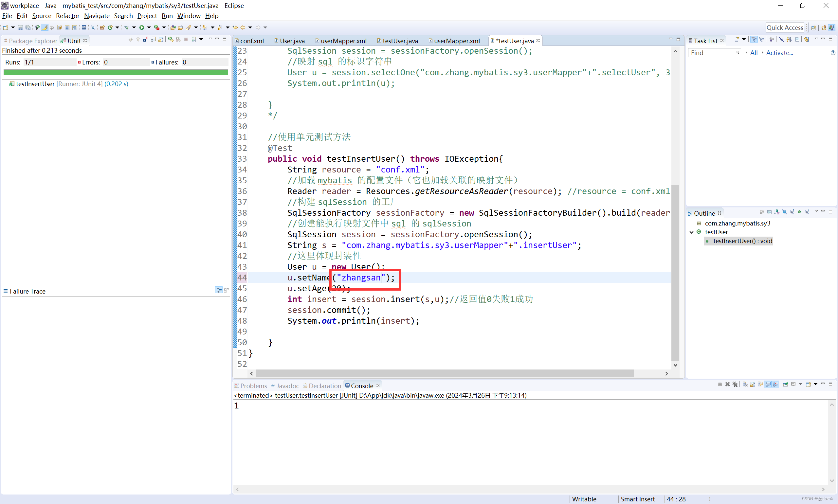The width and height of the screenshot is (838, 504).
Task: Click the Activate... link in Task List
Action: [x=779, y=53]
